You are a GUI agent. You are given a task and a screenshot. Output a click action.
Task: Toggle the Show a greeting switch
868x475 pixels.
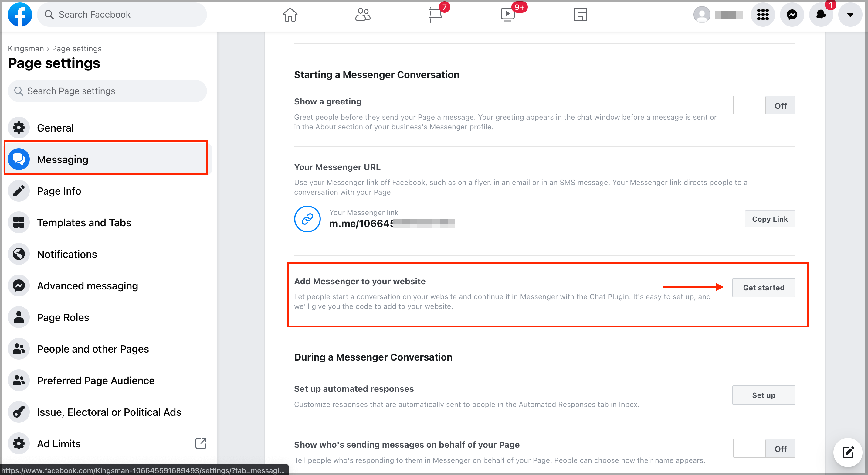pos(764,105)
